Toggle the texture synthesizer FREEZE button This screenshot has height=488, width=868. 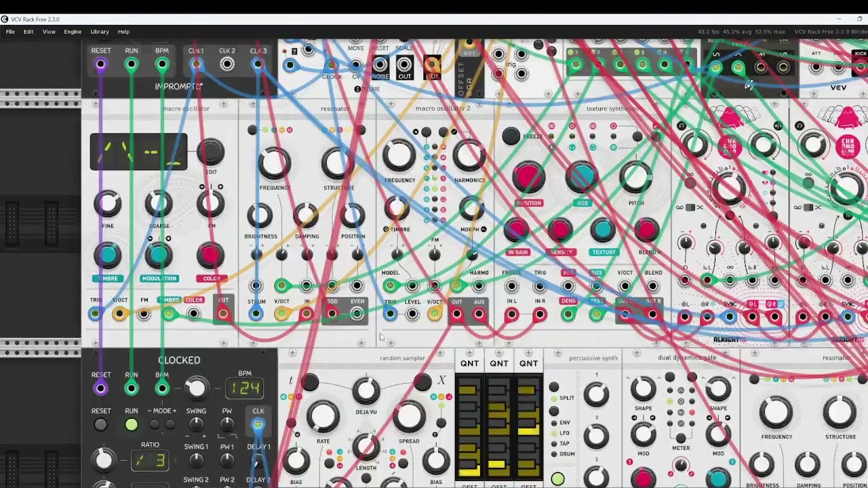point(511,136)
